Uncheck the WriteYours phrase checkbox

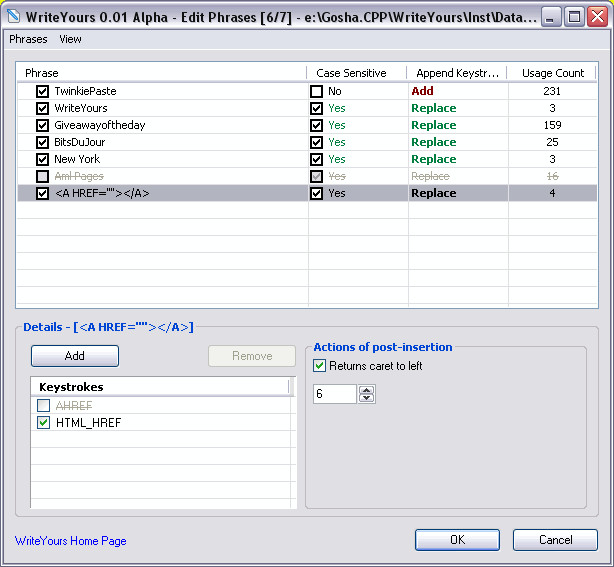42,108
